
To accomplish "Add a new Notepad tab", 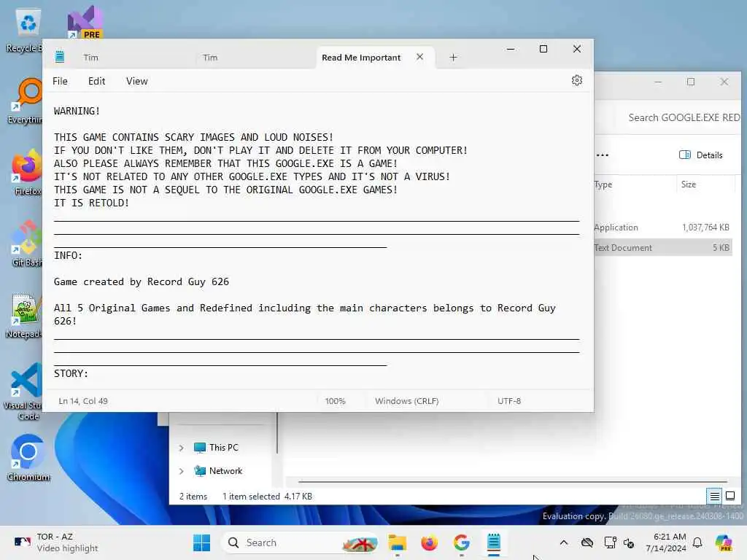I will pos(453,58).
